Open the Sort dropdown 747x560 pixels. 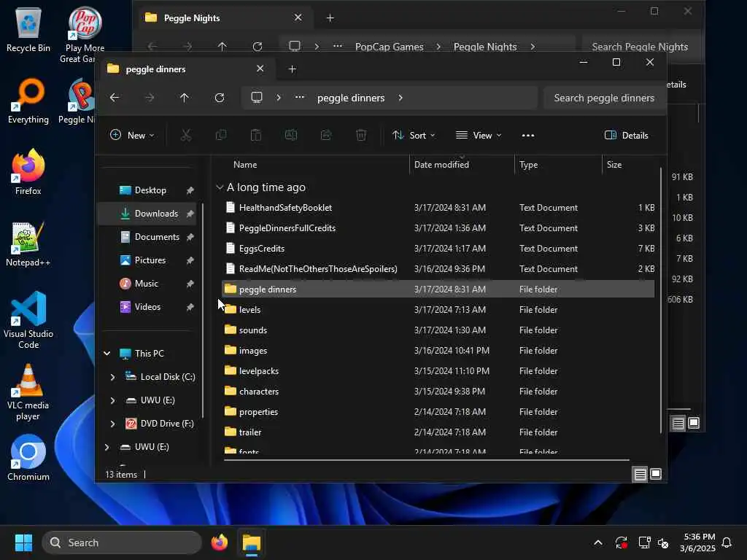414,135
